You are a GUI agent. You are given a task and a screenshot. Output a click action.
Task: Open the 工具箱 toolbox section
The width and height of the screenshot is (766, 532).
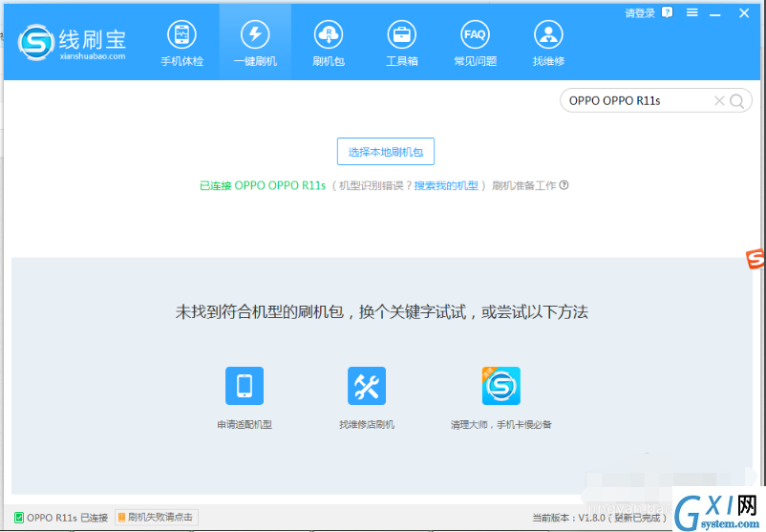401,43
